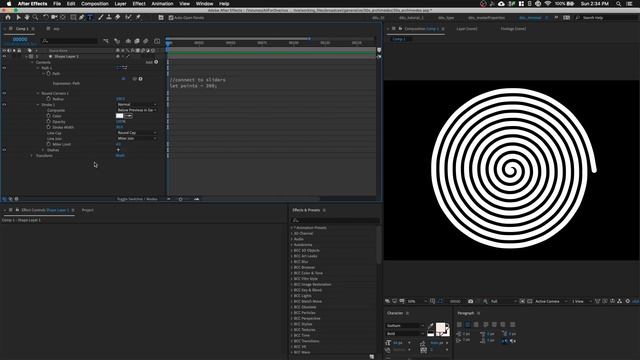Select the Eraser tool
Image resolution: width=640 pixels, height=360 pixels.
(118, 18)
